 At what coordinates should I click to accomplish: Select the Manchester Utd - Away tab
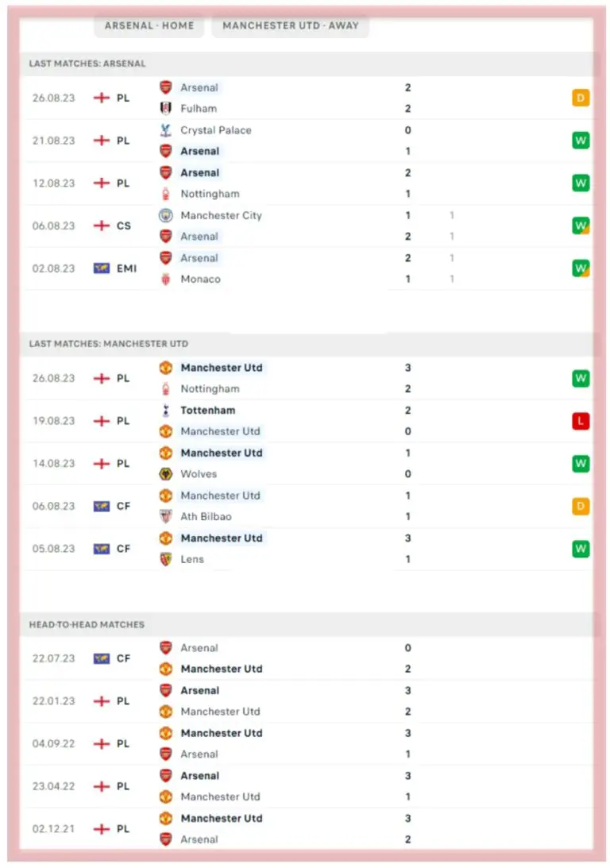290,25
